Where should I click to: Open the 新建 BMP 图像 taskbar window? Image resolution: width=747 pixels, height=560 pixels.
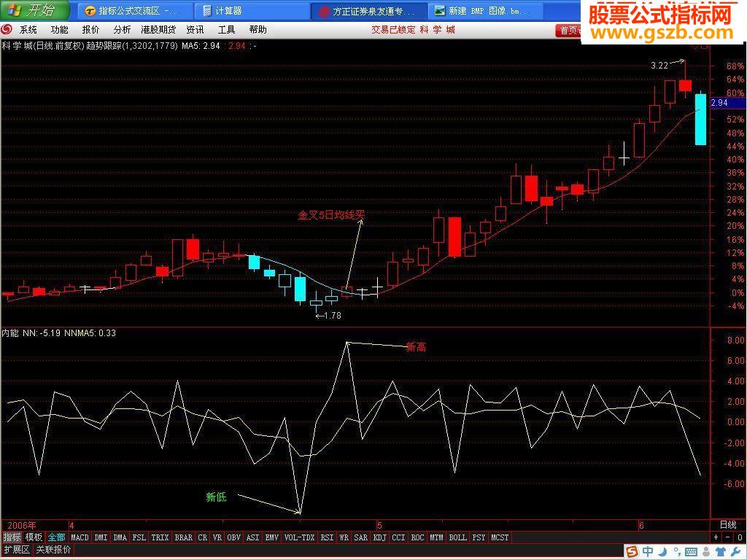click(x=485, y=11)
